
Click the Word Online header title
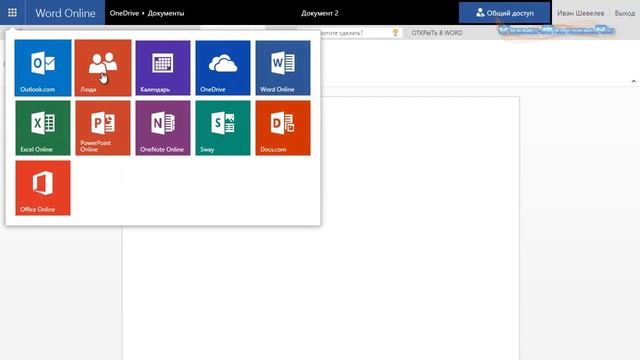(65, 13)
